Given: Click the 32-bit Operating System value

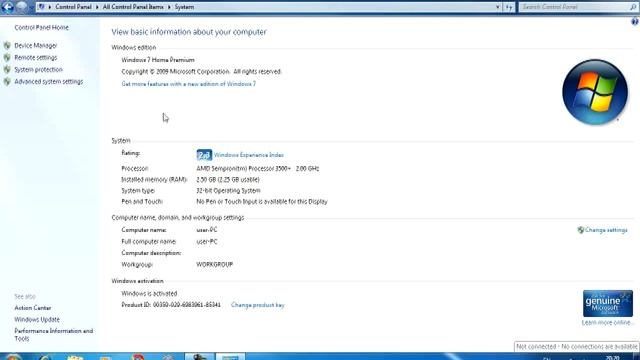Looking at the screenshot, I should pos(228,191).
